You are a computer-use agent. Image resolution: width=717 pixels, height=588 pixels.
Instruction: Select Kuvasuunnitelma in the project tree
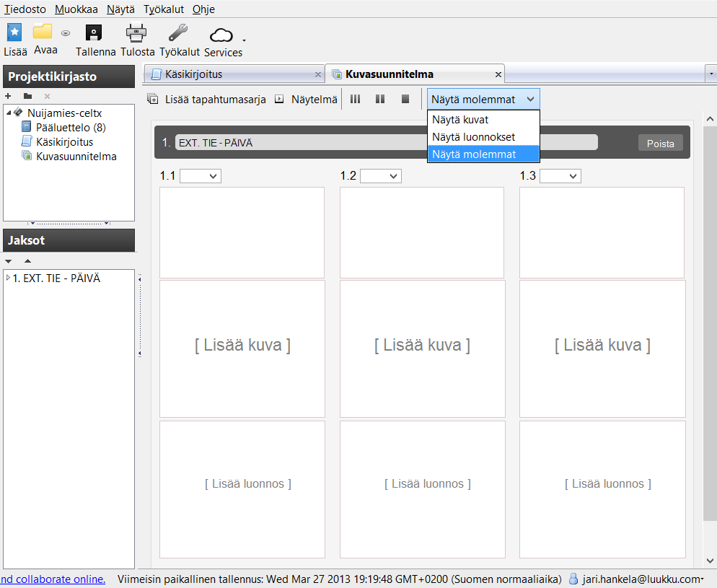click(76, 157)
